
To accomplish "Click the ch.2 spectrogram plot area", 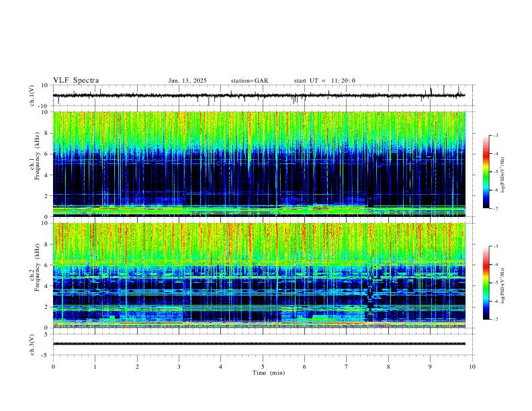I will coord(259,275).
